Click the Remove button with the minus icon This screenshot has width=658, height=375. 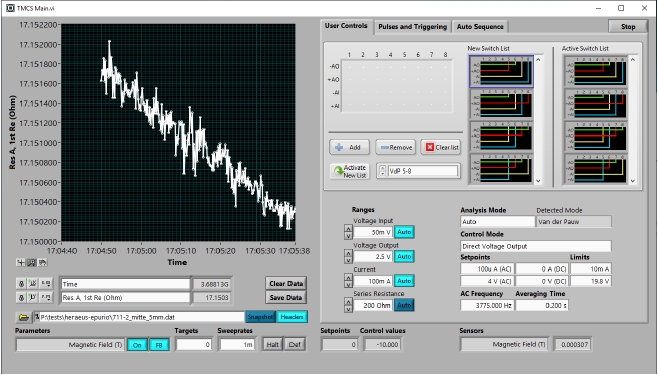click(x=395, y=147)
